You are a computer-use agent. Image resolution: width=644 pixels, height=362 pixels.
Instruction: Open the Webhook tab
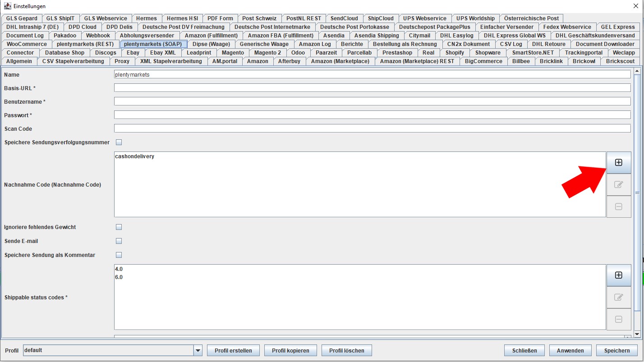tap(98, 36)
